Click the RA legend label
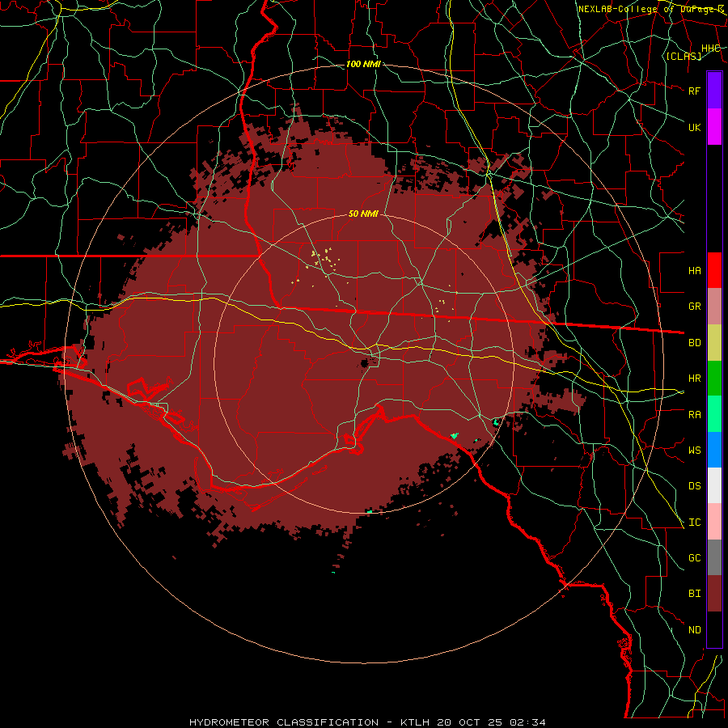Screen dimensions: 728x728 coord(694,415)
